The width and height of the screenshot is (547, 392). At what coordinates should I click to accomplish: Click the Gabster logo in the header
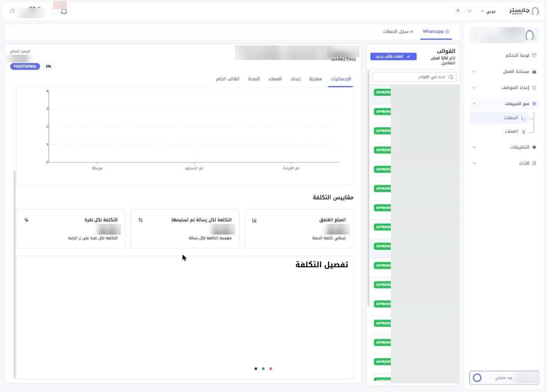[524, 11]
